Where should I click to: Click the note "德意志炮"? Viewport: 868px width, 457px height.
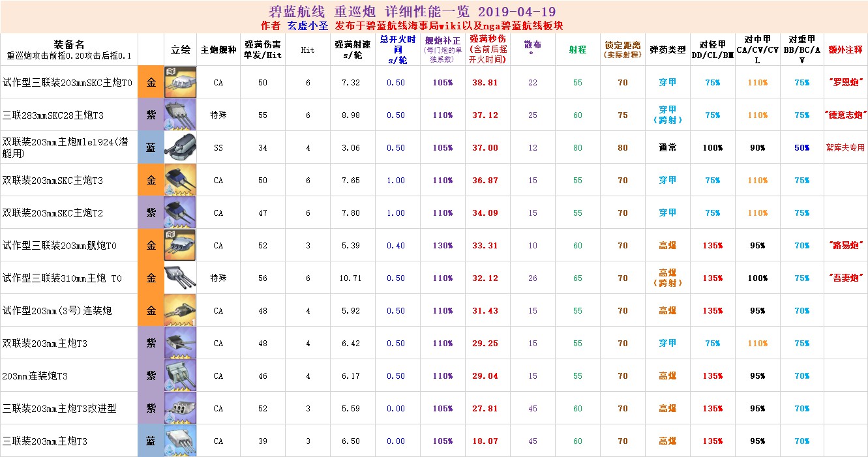pos(846,115)
